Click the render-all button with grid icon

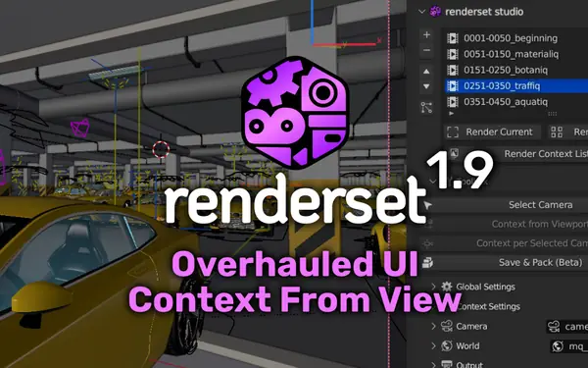[567, 131]
